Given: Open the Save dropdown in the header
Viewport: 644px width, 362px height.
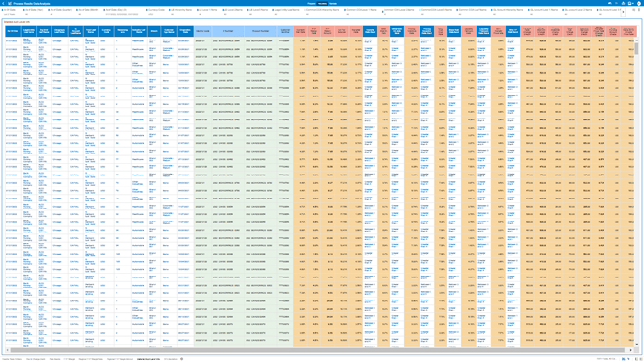Looking at the screenshot, I should click(631, 3).
